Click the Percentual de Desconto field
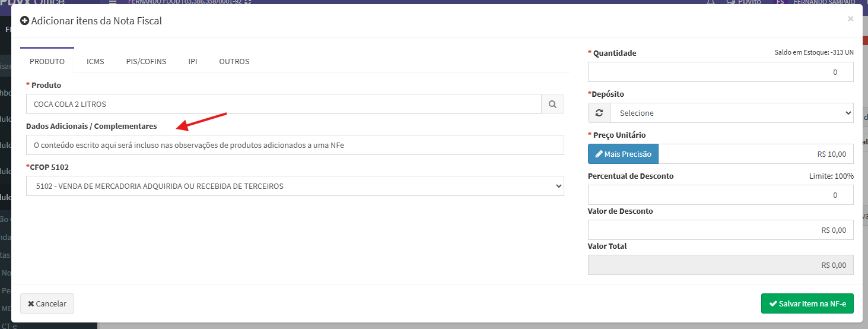 [x=721, y=195]
